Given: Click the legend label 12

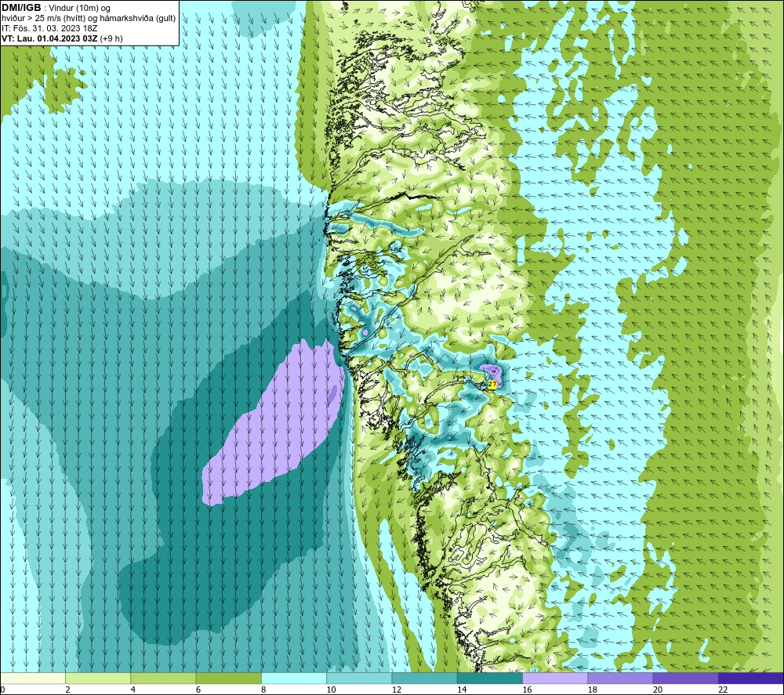Looking at the screenshot, I should click(x=397, y=690).
